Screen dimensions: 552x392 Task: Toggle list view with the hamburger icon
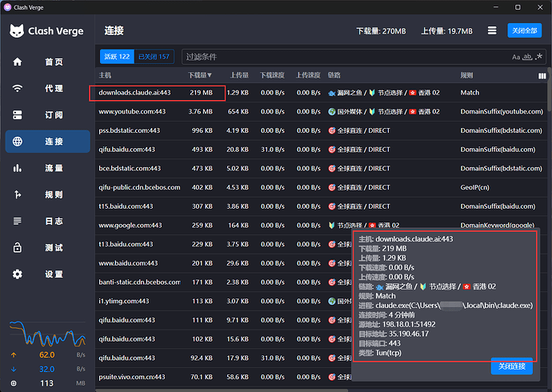pos(492,30)
